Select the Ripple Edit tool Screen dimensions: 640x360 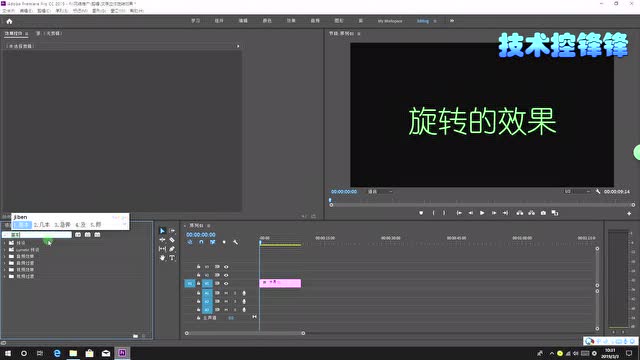click(162, 240)
